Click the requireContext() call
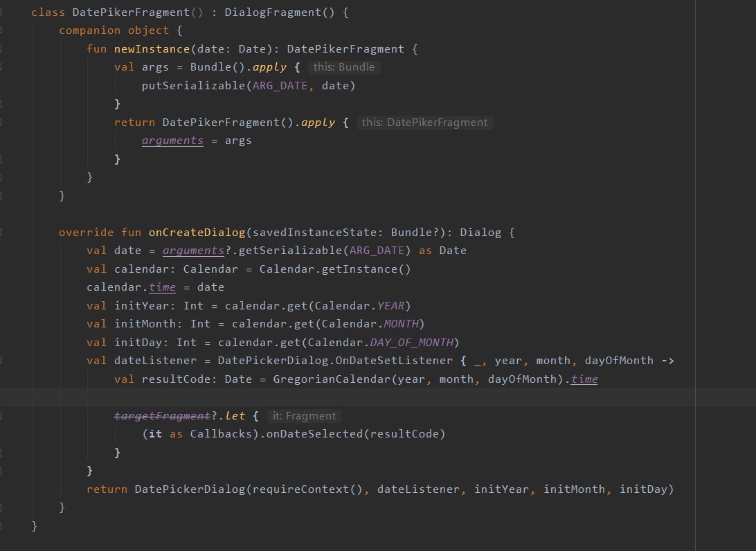Screen dimensions: 756x551 point(307,489)
